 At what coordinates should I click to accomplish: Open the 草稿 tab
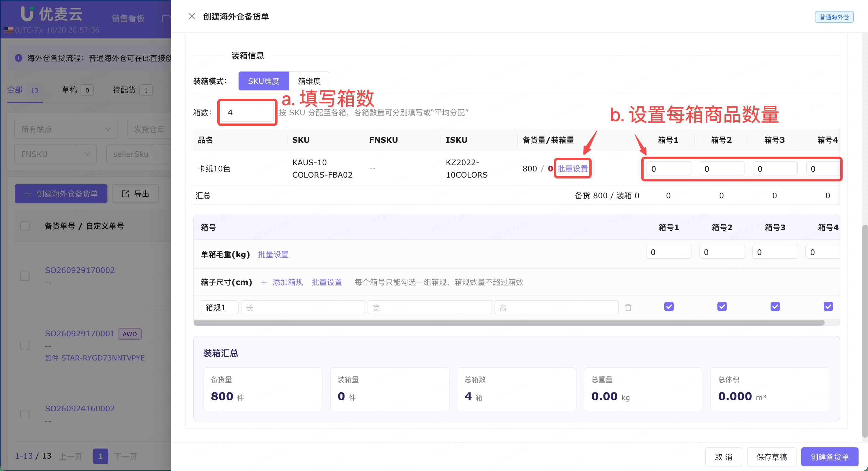click(x=77, y=90)
